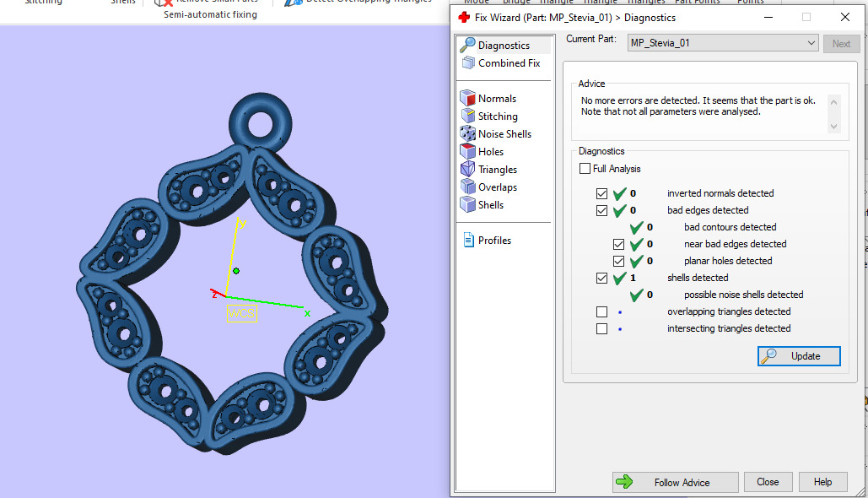The image size is (868, 498).
Task: Select the Noise Shells label in the sidebar
Action: click(504, 134)
